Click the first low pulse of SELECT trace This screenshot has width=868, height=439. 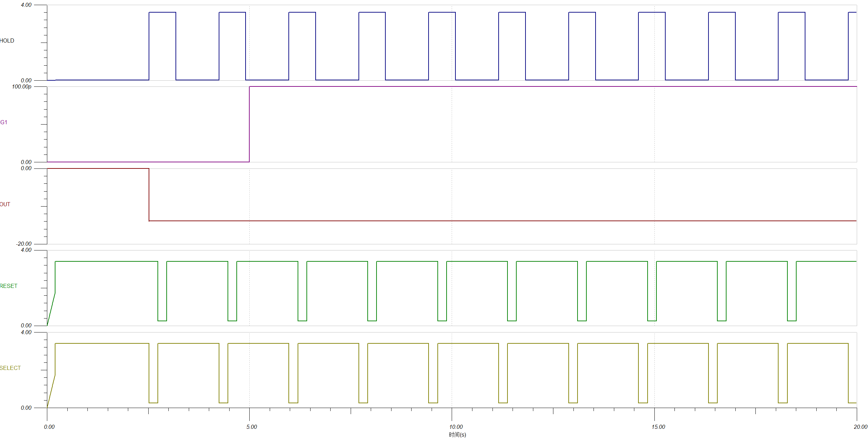pyautogui.click(x=153, y=403)
